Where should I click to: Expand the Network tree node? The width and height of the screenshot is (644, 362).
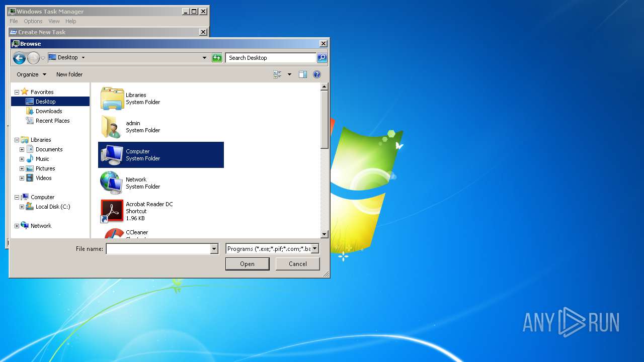point(17,226)
